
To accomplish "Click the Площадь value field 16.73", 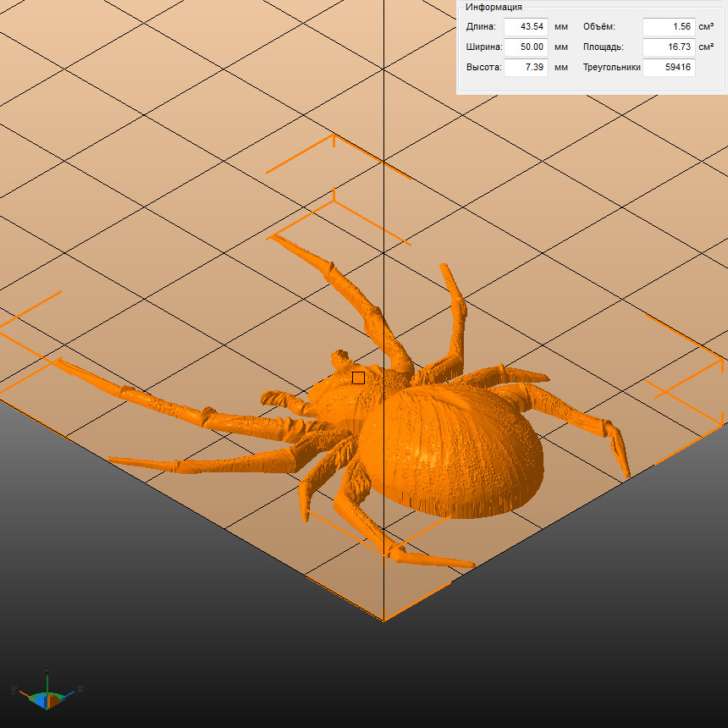I will coord(669,47).
